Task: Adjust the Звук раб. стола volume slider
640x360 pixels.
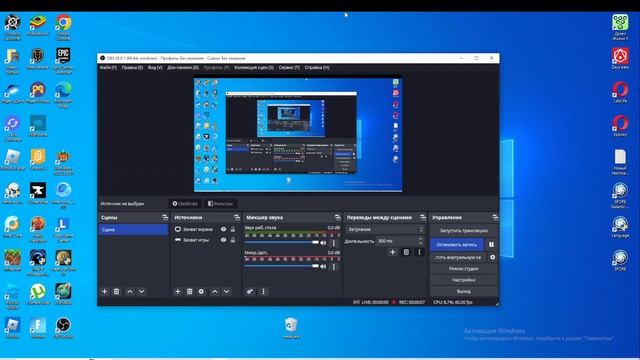Action: [x=282, y=242]
